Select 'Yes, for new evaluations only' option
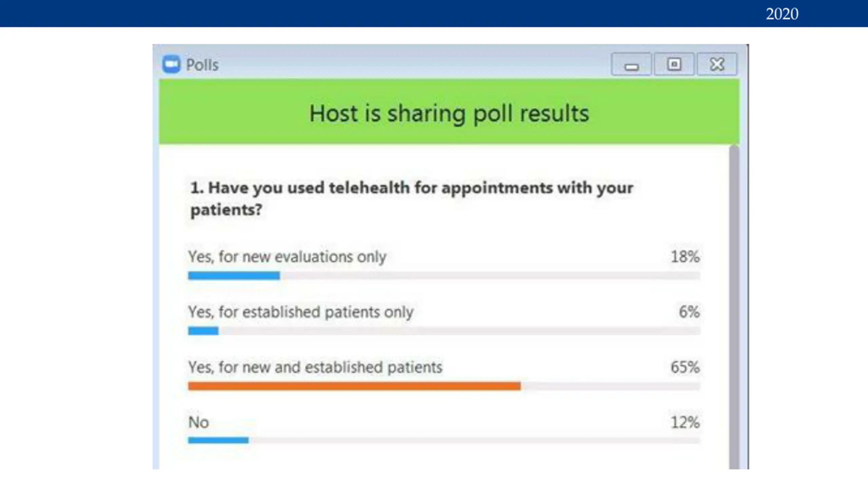Screen dimensions: 868x488 (287, 257)
